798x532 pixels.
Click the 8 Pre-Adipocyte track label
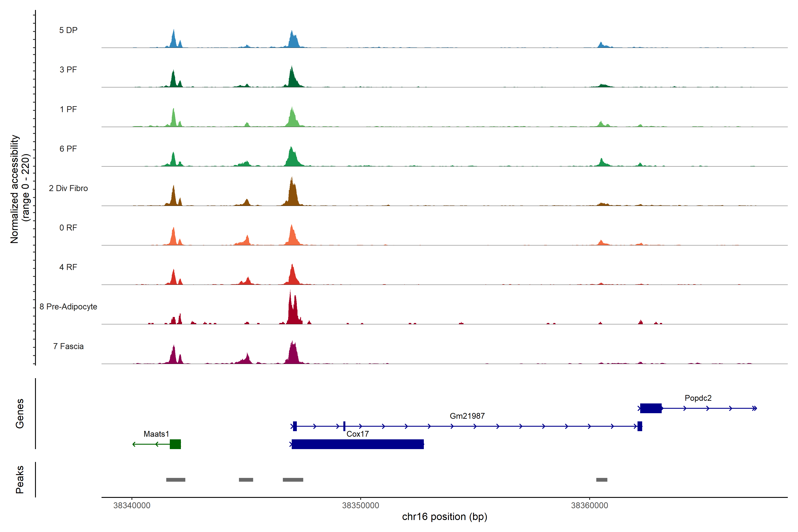[68, 307]
